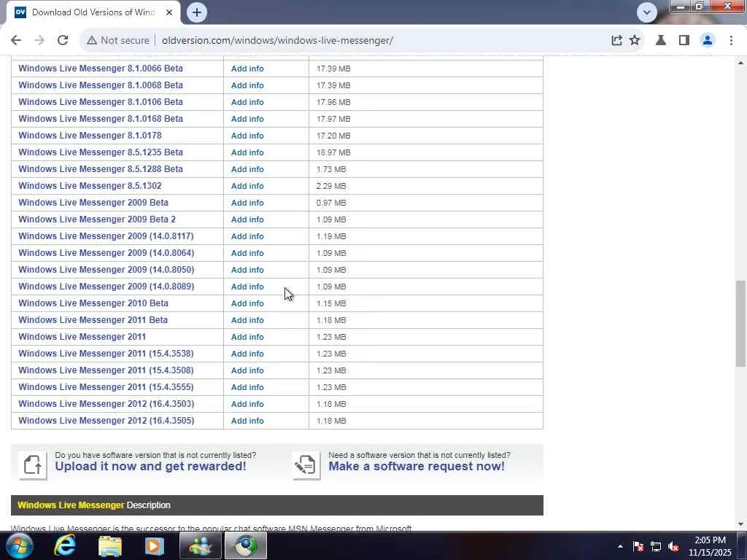Image resolution: width=747 pixels, height=560 pixels.
Task: Open Upload it now and get rewarded
Action: coord(150,466)
